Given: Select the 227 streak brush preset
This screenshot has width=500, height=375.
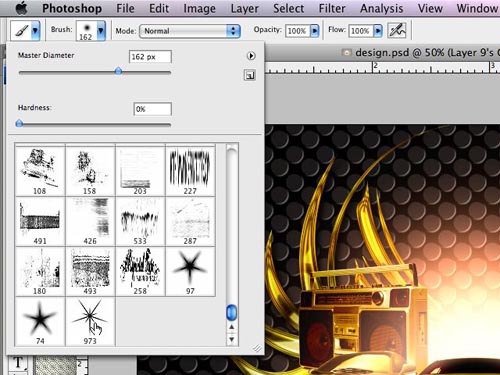Looking at the screenshot, I should click(190, 171).
